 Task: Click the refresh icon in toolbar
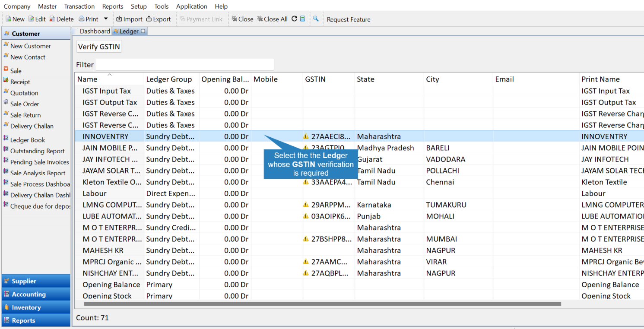[x=294, y=19]
